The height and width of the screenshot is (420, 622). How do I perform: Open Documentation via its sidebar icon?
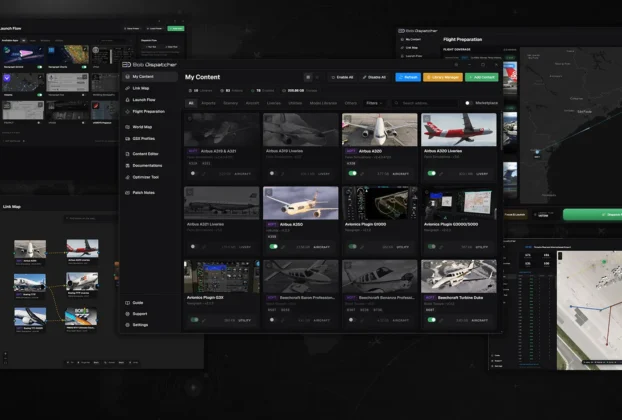pos(127,165)
